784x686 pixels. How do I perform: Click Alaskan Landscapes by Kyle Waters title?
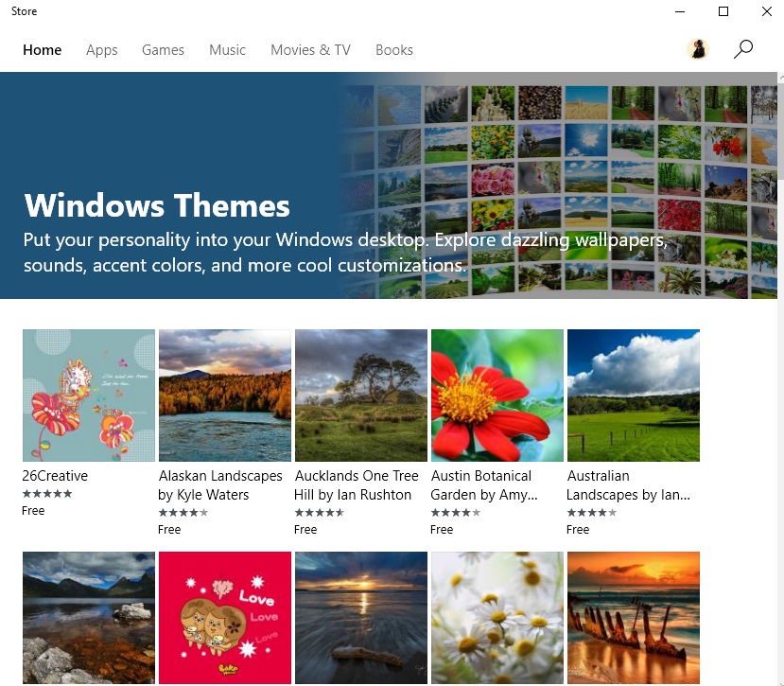coord(220,485)
